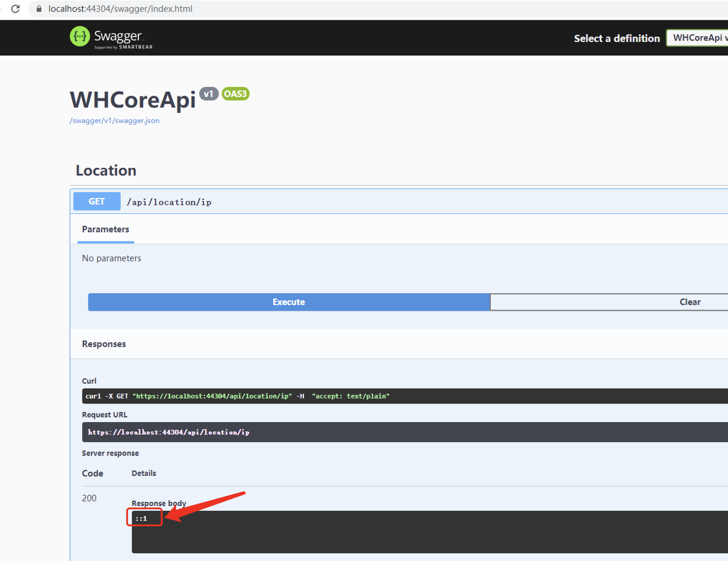Image resolution: width=728 pixels, height=561 pixels.
Task: Open the /swagger/v1/swagger.json link
Action: 114,121
